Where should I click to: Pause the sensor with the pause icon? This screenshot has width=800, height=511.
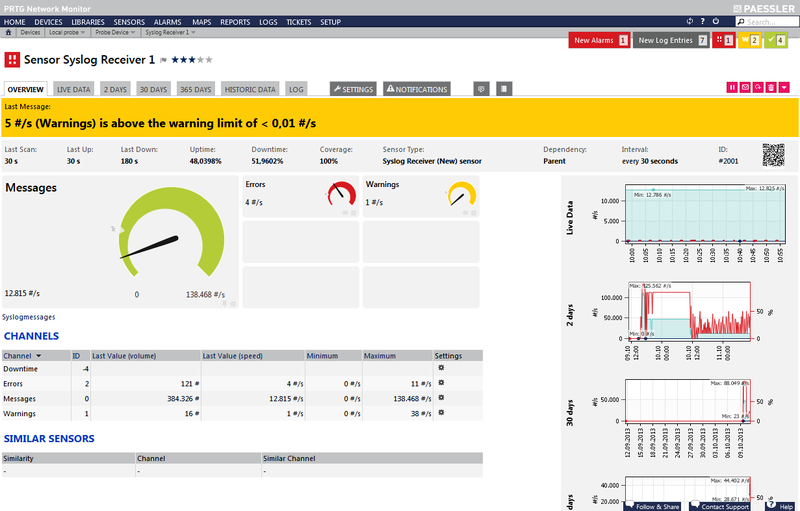pos(732,88)
